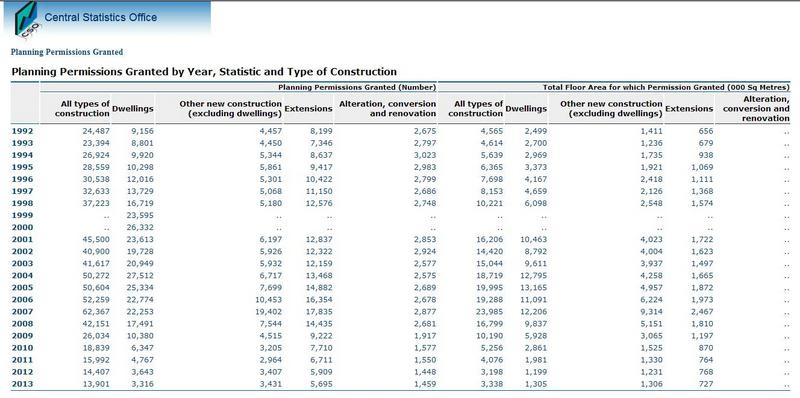Select the 1998 row label
800x398 pixels.
point(22,204)
